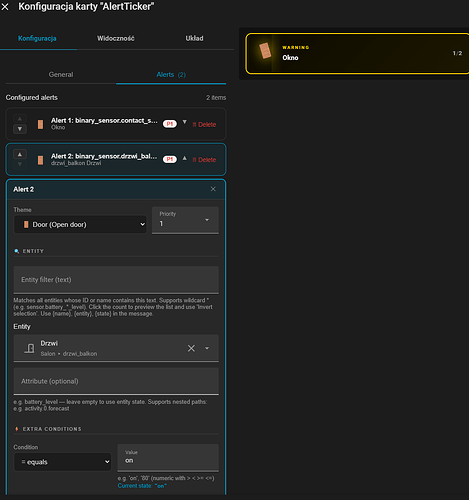Delete Alert 1
The width and height of the screenshot is (469, 500).
coord(204,124)
